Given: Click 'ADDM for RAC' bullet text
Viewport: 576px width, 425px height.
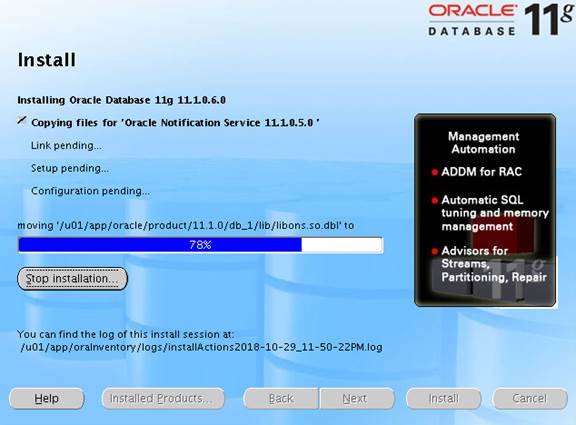Looking at the screenshot, I should [482, 172].
